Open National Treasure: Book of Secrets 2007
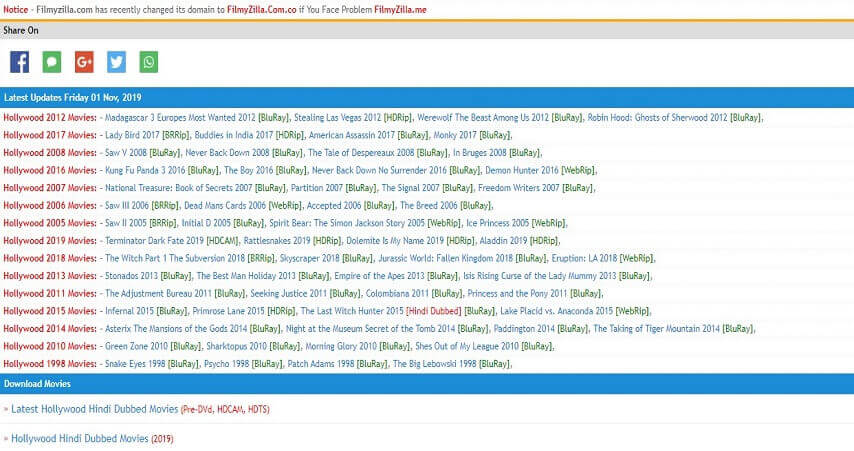The width and height of the screenshot is (854, 451). pos(195,188)
